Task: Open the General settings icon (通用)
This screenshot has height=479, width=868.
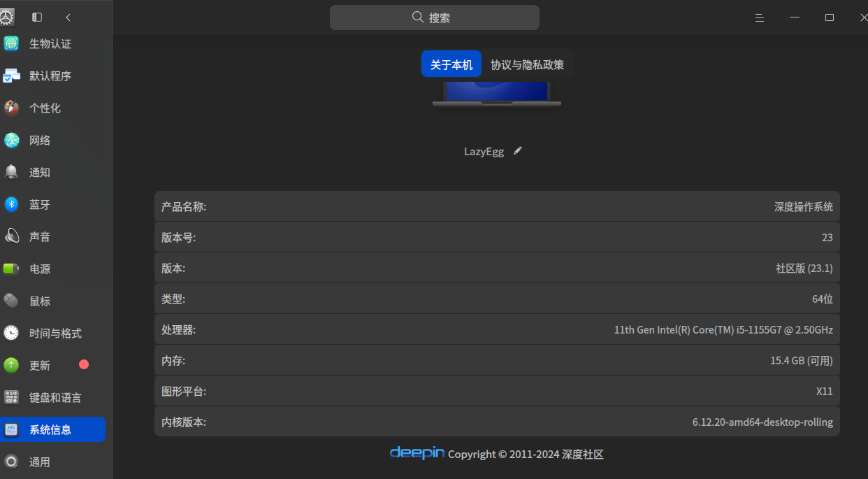Action: pyautogui.click(x=11, y=462)
